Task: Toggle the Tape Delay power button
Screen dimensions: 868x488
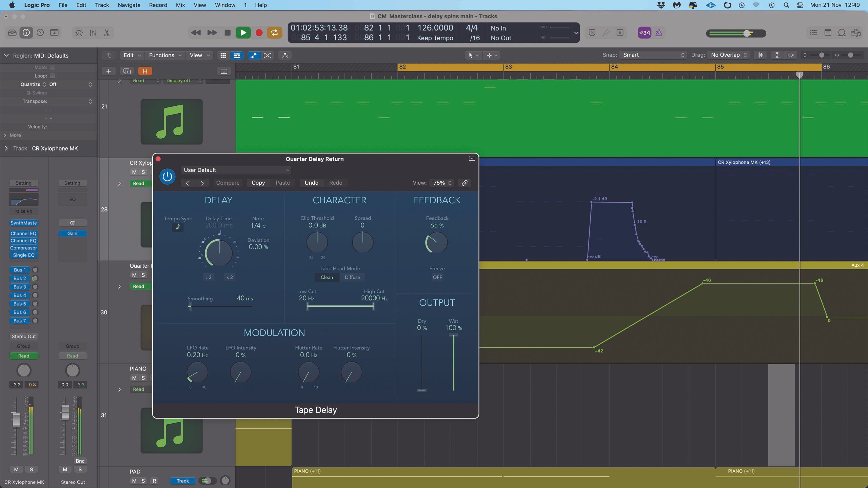Action: click(167, 176)
